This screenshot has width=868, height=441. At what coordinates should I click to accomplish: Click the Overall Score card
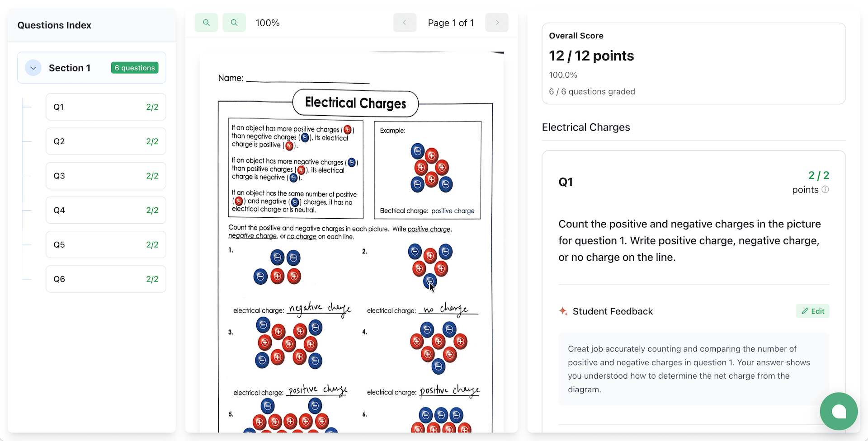pos(693,63)
